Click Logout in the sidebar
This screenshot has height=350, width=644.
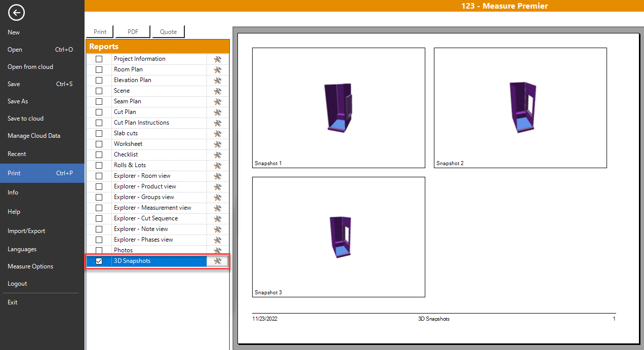click(17, 284)
